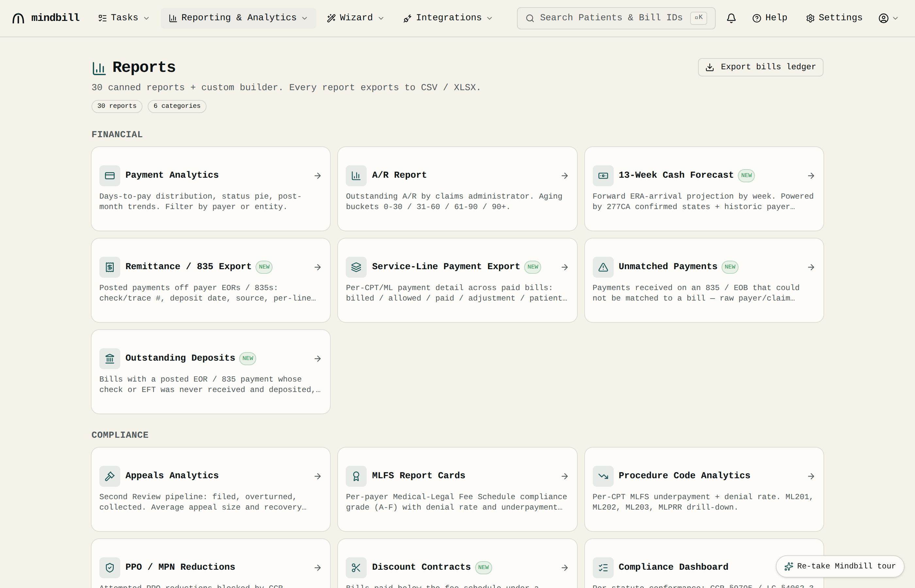The image size is (915, 588).
Task: Click the arrow on Discount Contracts card
Action: (564, 568)
